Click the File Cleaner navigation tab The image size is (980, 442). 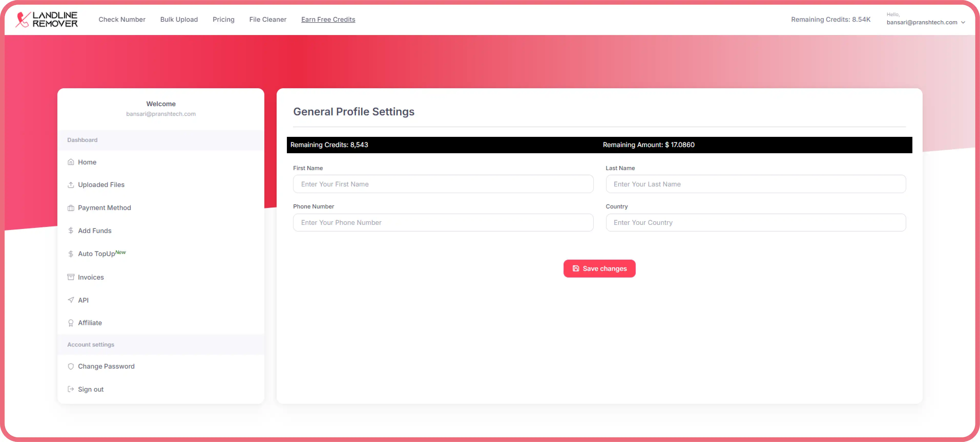[x=266, y=19]
